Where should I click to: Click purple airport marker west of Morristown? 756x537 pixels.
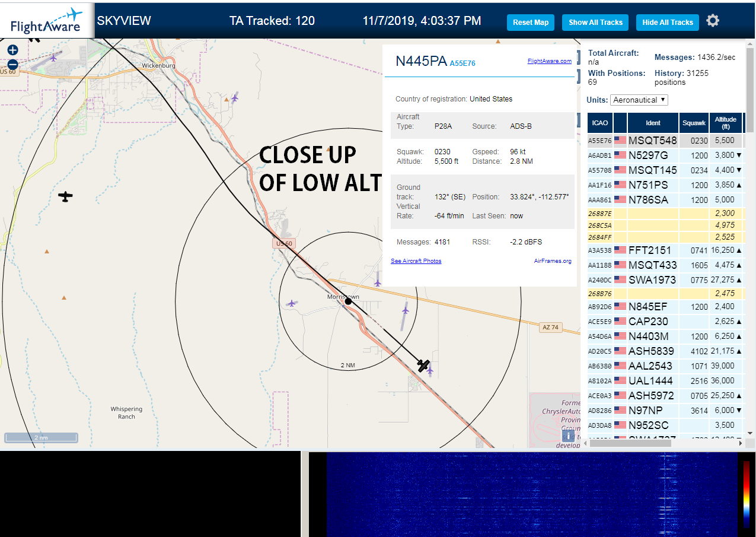pyautogui.click(x=291, y=303)
